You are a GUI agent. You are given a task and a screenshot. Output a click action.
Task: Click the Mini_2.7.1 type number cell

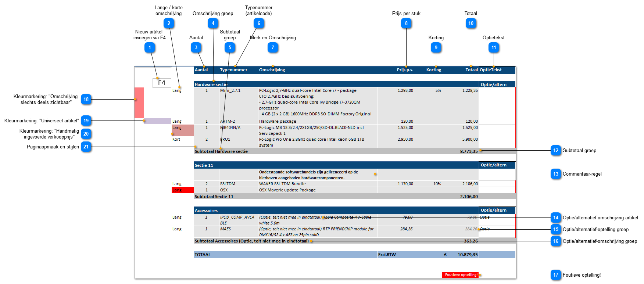coord(230,90)
